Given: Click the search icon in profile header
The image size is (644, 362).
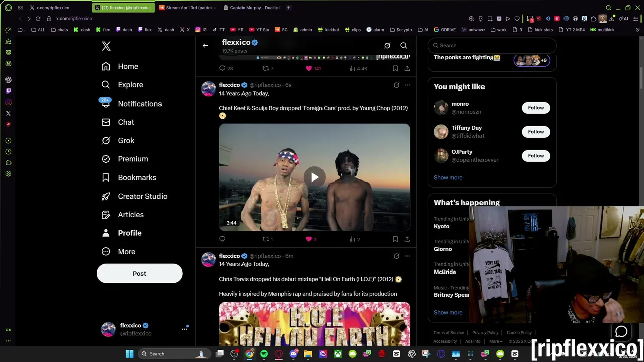Looking at the screenshot, I should [404, 46].
